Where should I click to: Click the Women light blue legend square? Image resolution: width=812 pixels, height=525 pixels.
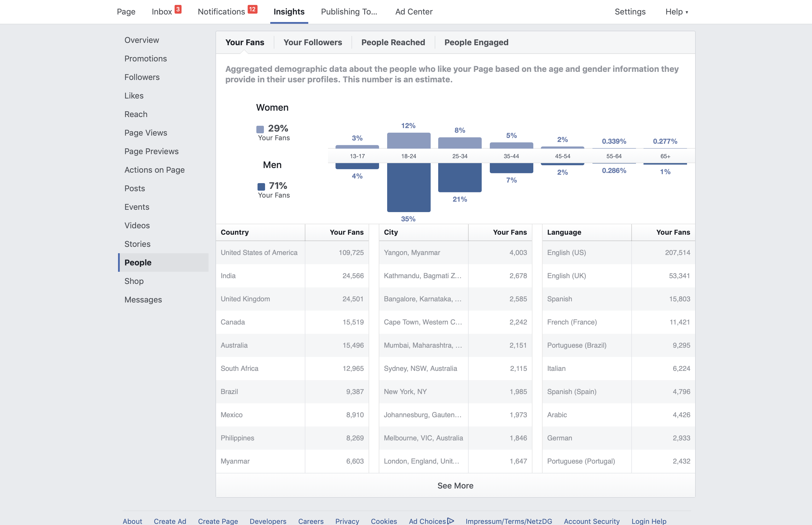[x=260, y=129]
